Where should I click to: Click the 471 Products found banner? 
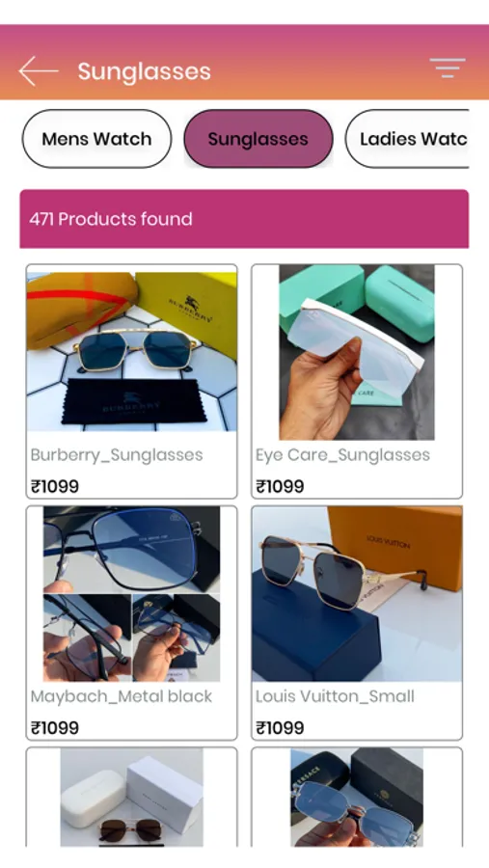pyautogui.click(x=244, y=219)
